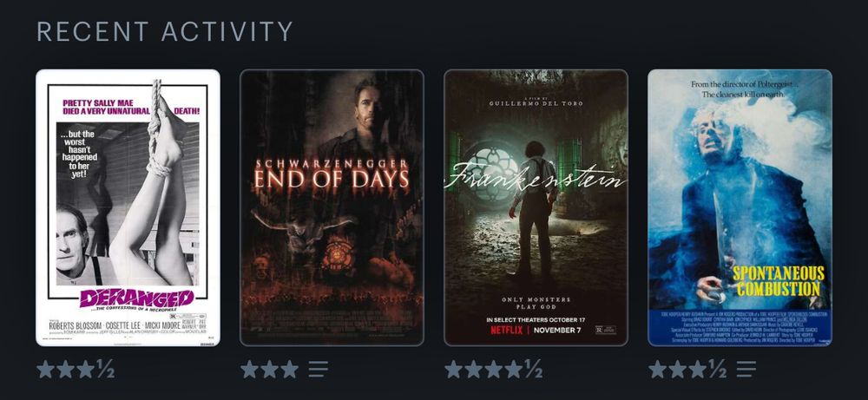Open the Spontaneous Combustion poster
Screen dimensions: 868x400
click(x=740, y=207)
